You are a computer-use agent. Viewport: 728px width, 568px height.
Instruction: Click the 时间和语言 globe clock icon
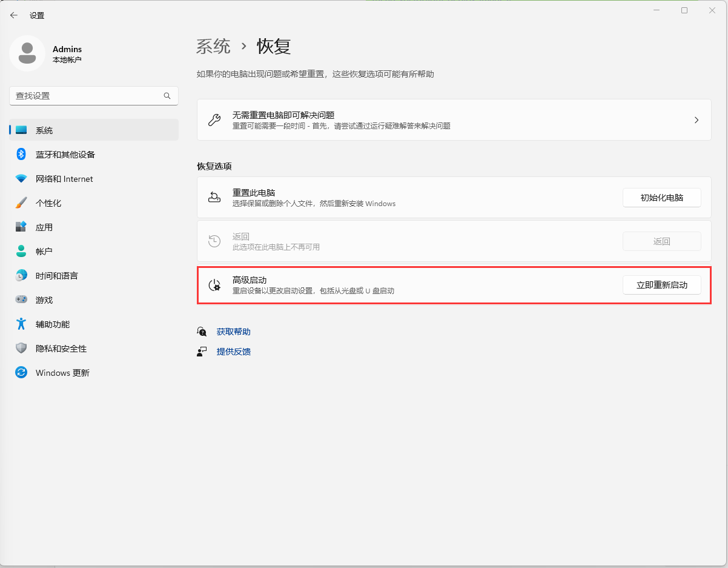[x=21, y=276]
